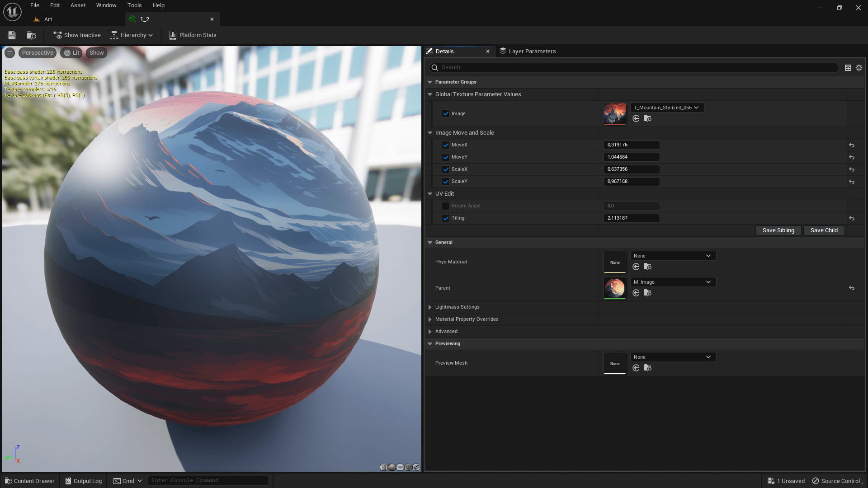Open Details settings gear icon
This screenshot has width=868, height=488.
[859, 68]
